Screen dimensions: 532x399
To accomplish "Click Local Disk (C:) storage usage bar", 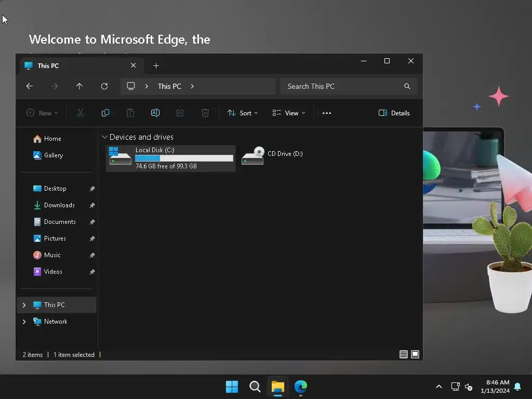I will tap(184, 158).
